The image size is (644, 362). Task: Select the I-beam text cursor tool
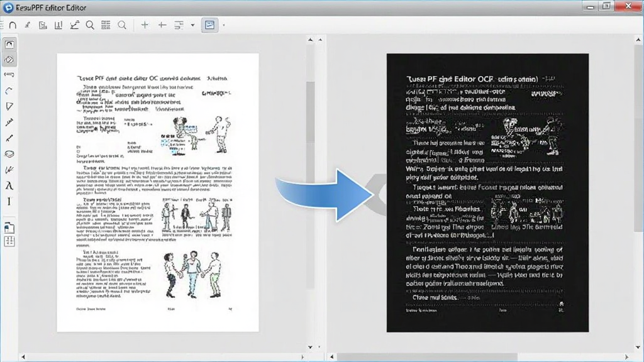tap(9, 202)
